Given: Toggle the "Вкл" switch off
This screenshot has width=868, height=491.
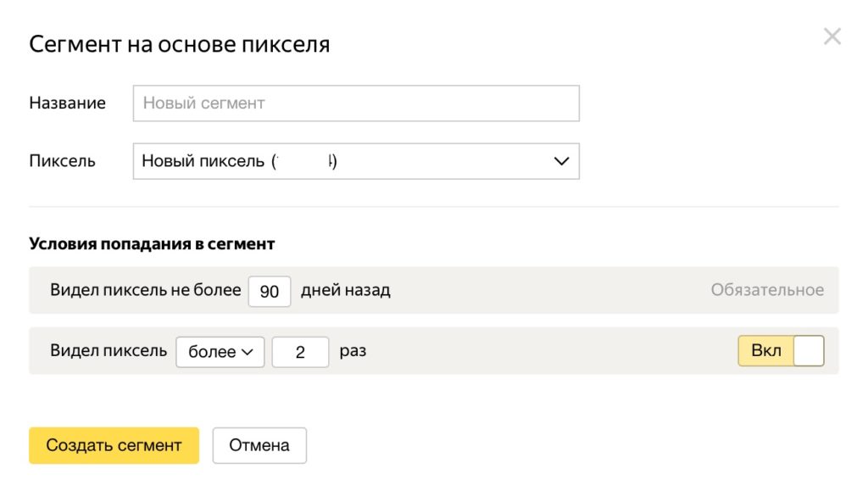Looking at the screenshot, I should pos(781,351).
